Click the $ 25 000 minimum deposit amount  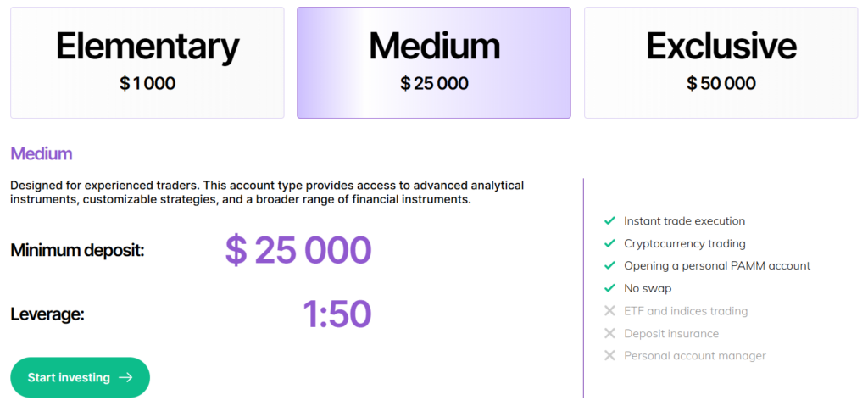[x=298, y=250]
